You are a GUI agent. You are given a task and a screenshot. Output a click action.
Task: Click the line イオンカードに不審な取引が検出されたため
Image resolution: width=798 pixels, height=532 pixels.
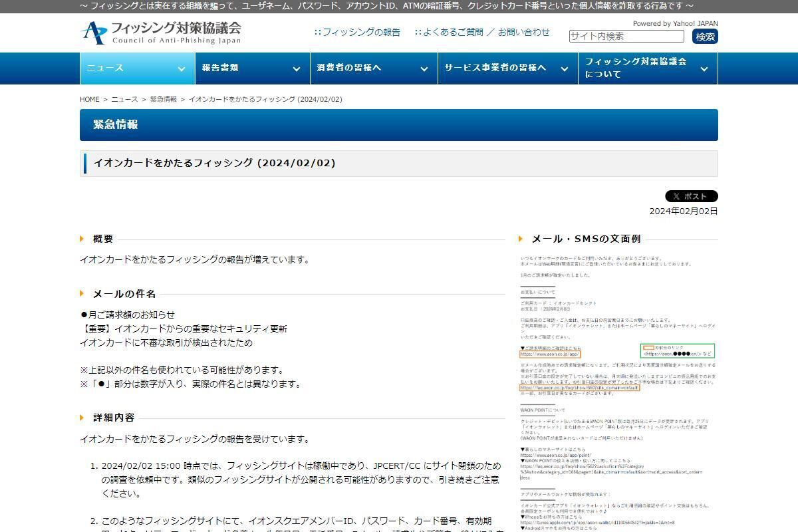coord(166,342)
